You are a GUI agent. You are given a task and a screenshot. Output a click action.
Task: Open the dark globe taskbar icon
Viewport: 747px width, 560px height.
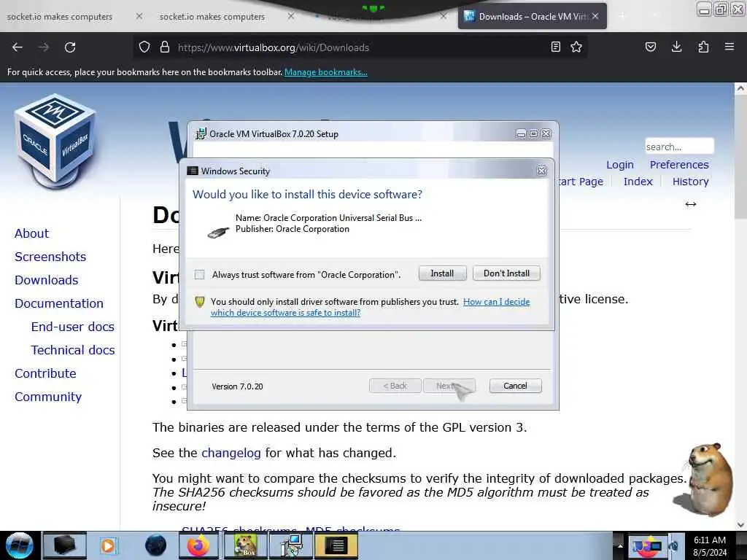click(156, 545)
